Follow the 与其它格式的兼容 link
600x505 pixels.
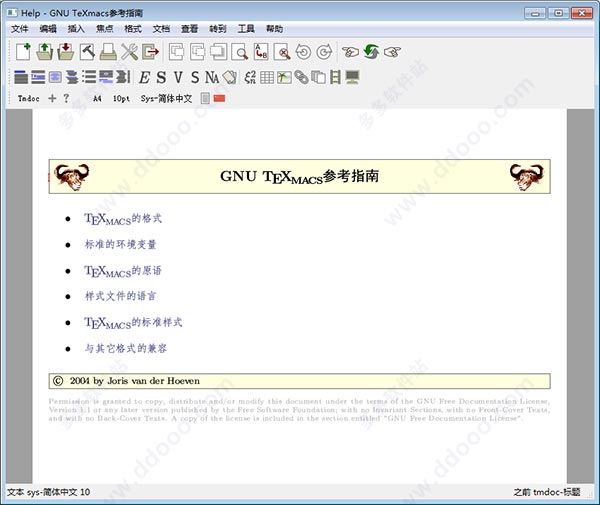click(x=126, y=348)
